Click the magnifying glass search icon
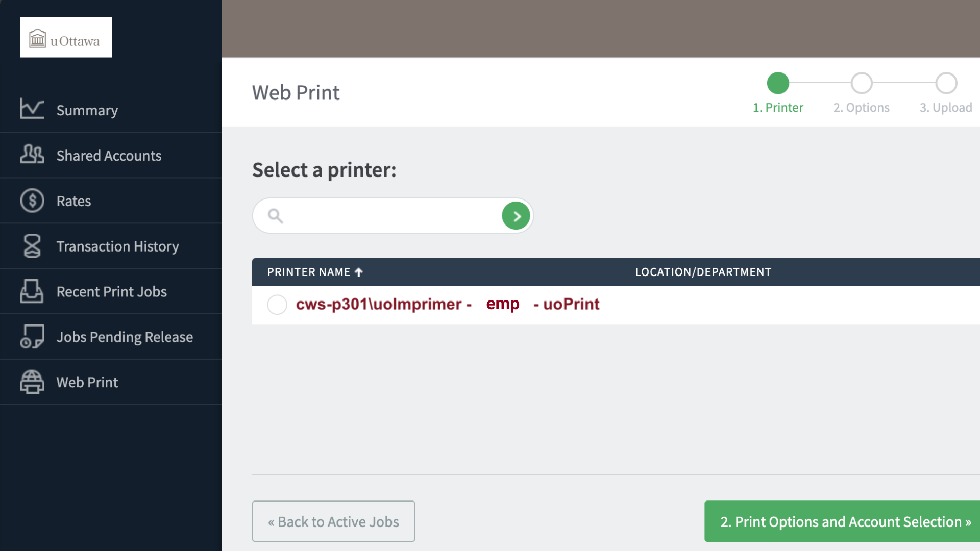 276,216
